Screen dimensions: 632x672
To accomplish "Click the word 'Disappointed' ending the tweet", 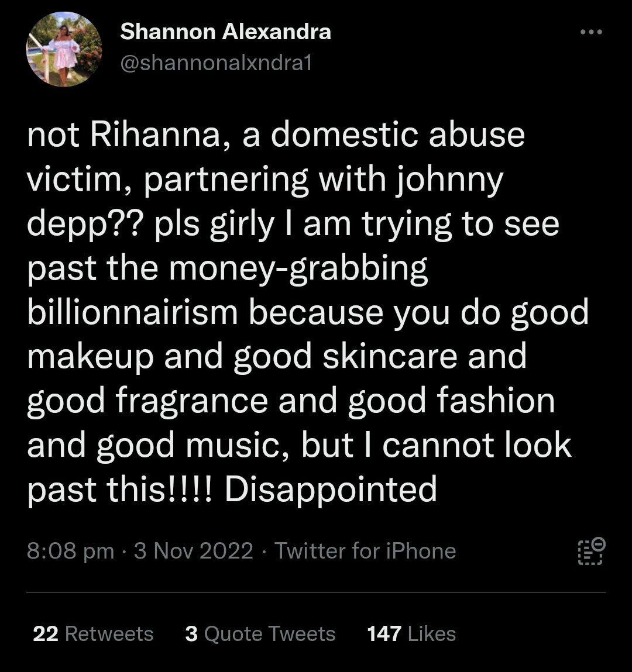I will pyautogui.click(x=331, y=489).
